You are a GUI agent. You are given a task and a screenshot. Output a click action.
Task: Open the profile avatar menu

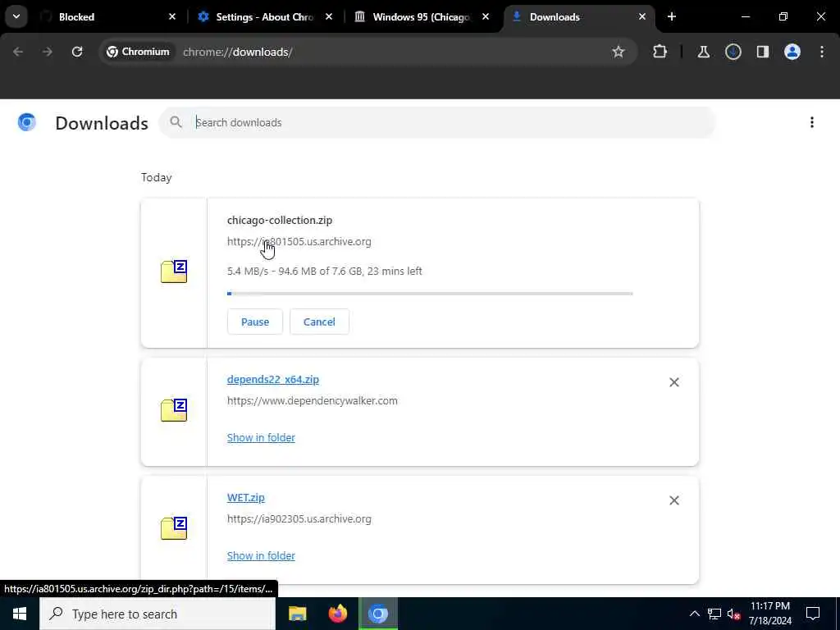pyautogui.click(x=792, y=52)
